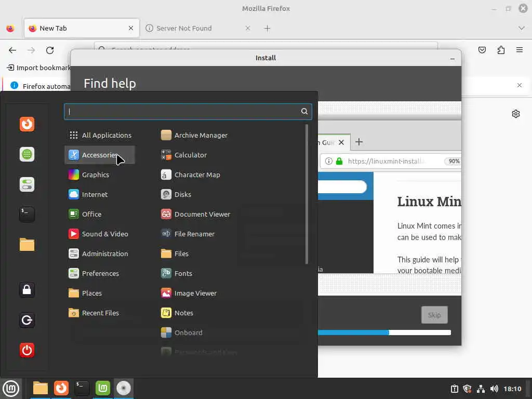Open File Renamer application
The height and width of the screenshot is (399, 532).
coord(188,234)
